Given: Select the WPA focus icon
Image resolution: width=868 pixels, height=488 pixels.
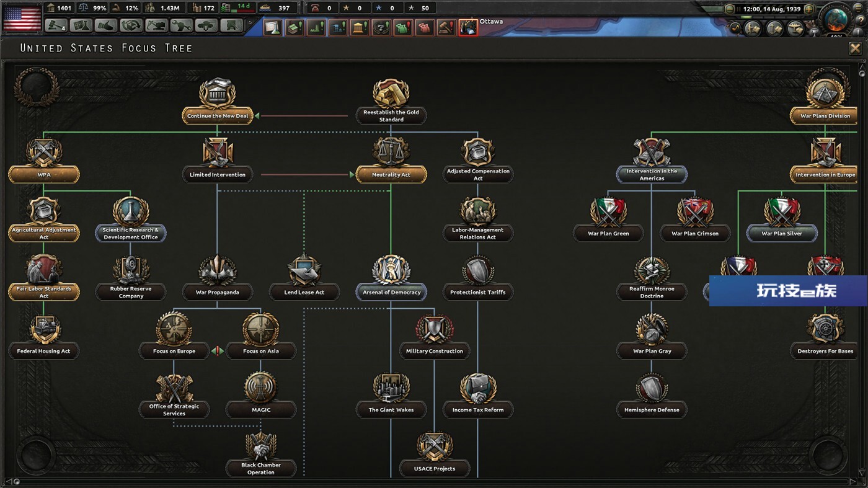Looking at the screenshot, I should point(44,152).
